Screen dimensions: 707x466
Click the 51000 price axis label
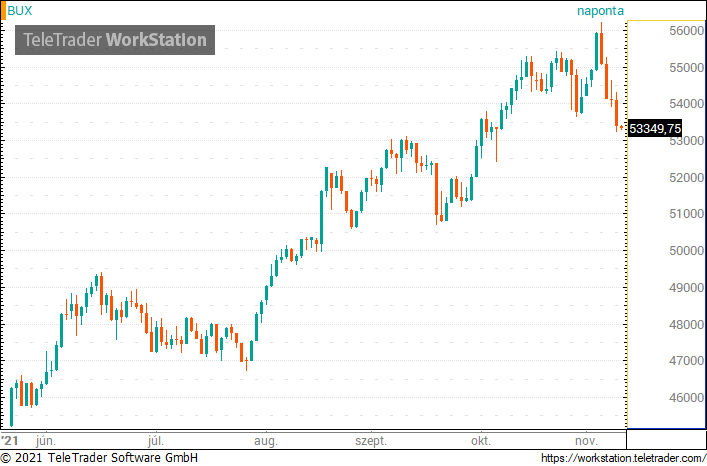[687, 214]
